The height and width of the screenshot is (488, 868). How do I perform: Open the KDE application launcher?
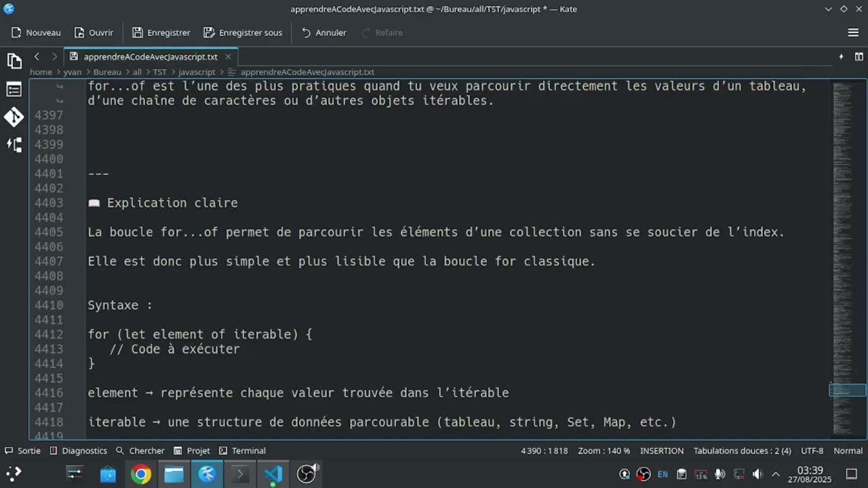coord(14,474)
